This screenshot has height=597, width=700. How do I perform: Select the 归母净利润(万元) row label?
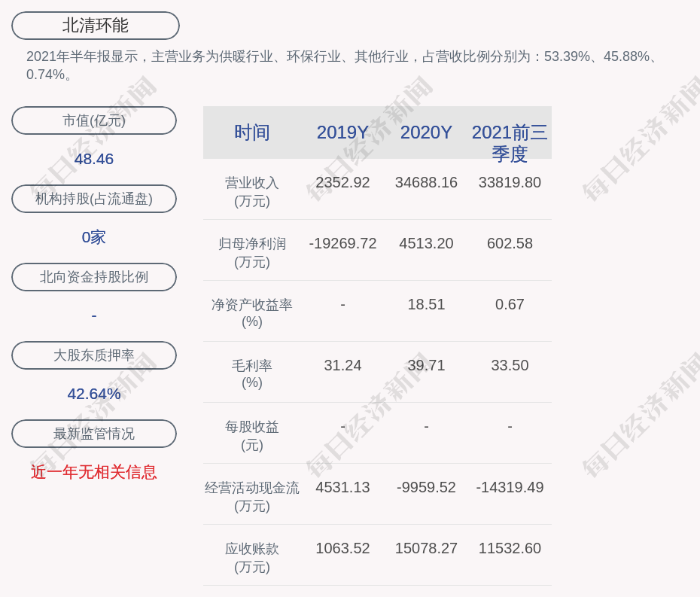(x=251, y=253)
